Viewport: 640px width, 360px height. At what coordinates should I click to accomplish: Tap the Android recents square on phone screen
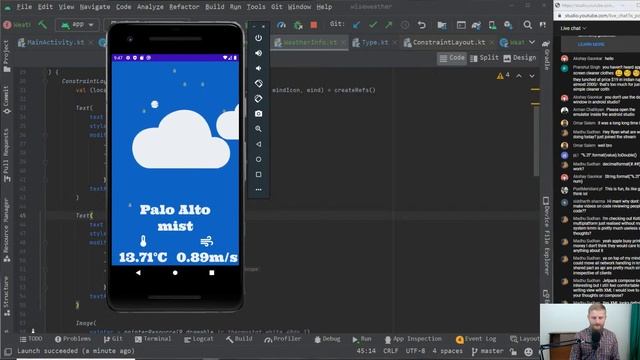click(x=211, y=272)
